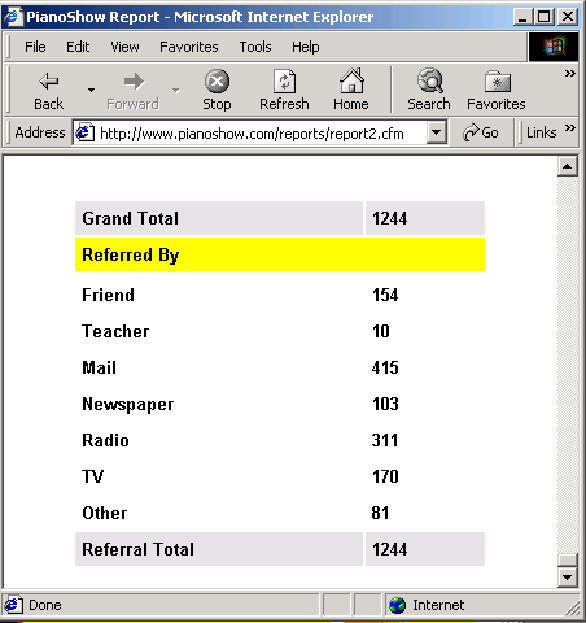Reload the page with the Refresh icon
Viewport: 586px width, 623px height.
click(x=285, y=81)
